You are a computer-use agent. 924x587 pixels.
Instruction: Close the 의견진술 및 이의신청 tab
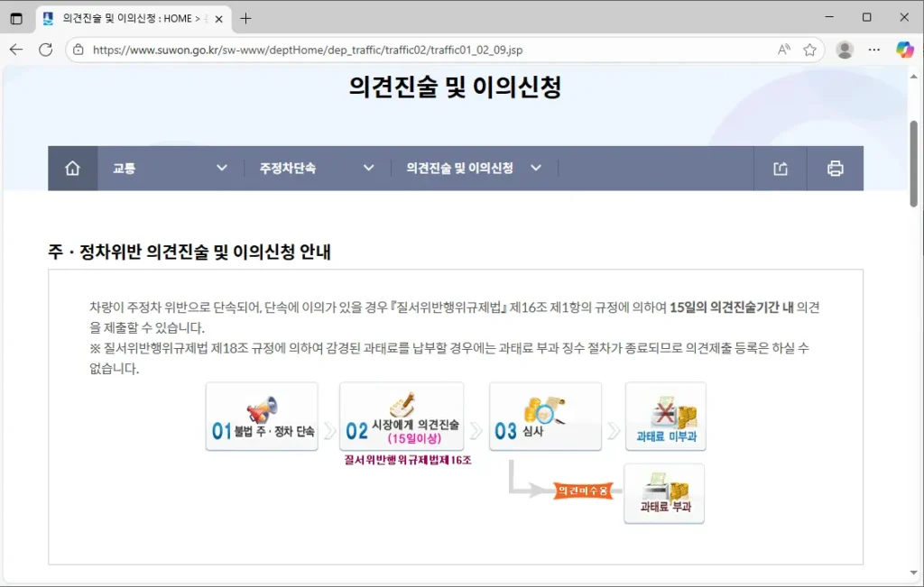tap(218, 19)
